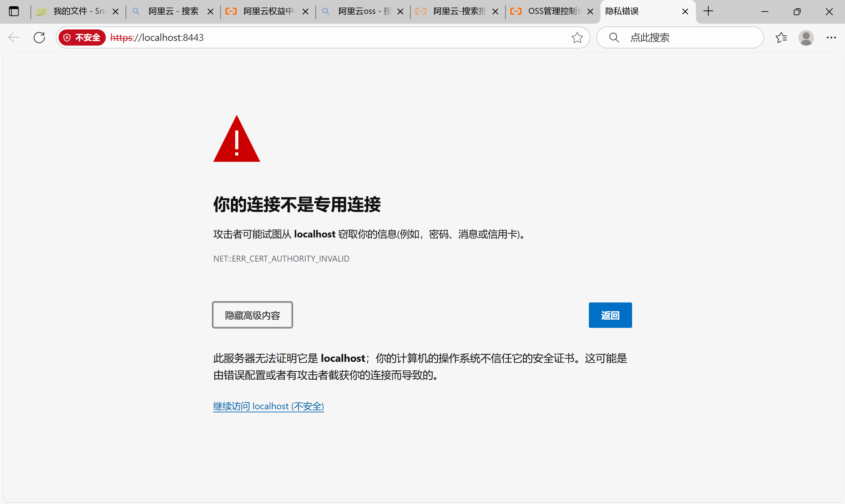Collapse advanced content with 隐藏高级内容
The height and width of the screenshot is (504, 845).
(x=252, y=315)
